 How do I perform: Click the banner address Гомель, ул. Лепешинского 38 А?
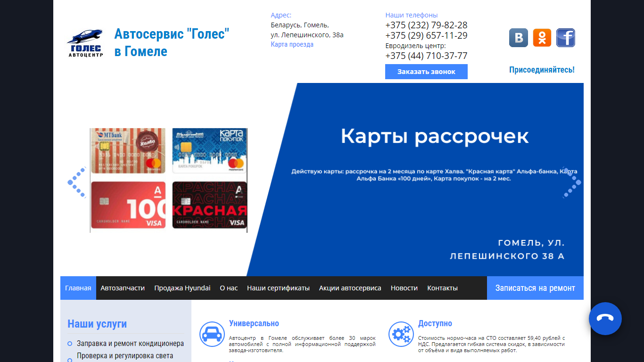pos(507,250)
